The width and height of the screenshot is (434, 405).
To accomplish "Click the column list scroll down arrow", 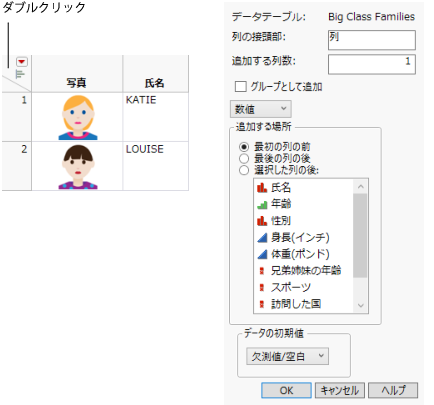I will tap(361, 305).
